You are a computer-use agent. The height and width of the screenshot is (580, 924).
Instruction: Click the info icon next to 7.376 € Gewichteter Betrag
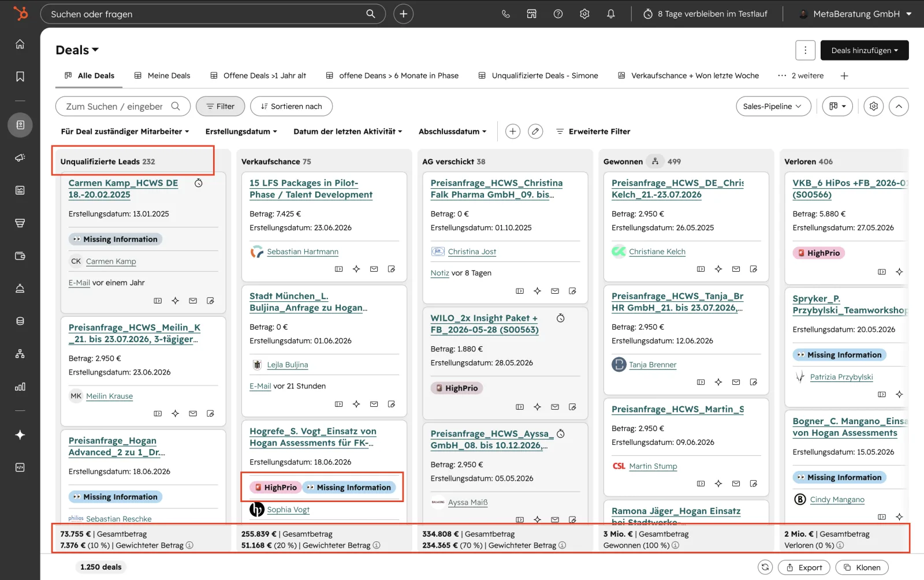click(189, 545)
